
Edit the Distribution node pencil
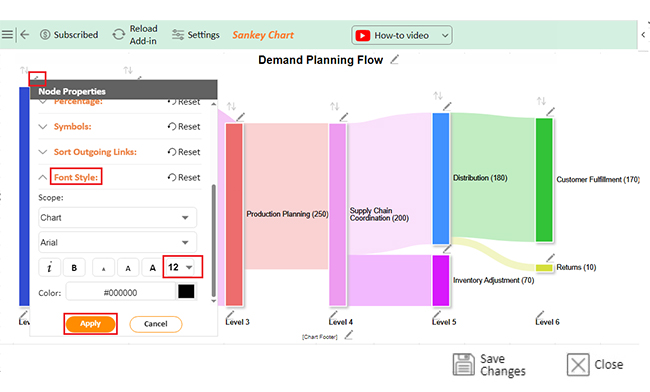446,106
